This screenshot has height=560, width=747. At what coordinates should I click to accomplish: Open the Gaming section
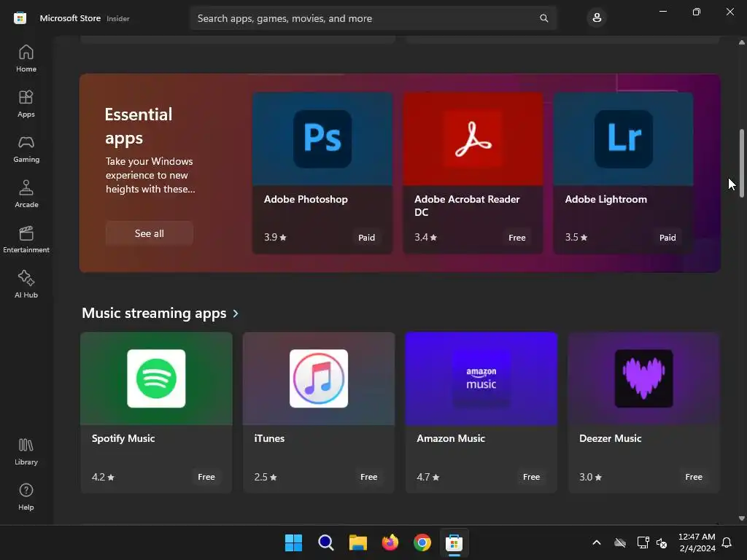[x=26, y=149]
